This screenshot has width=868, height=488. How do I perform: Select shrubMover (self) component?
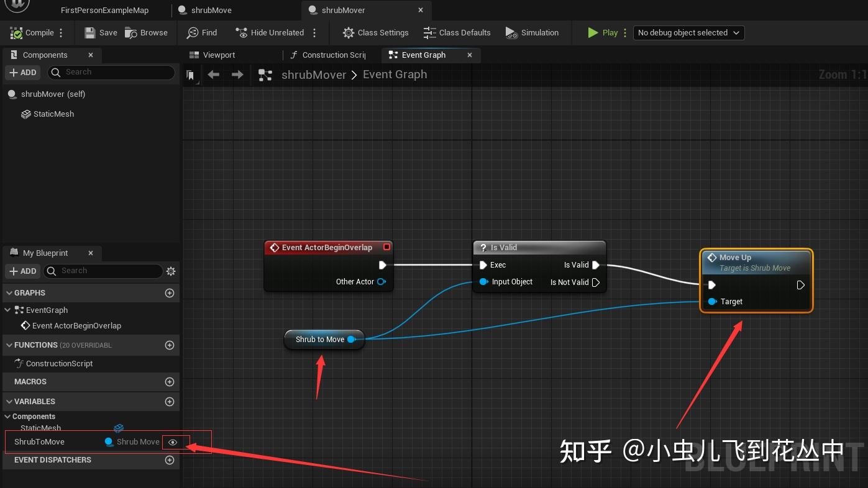pyautogui.click(x=47, y=94)
